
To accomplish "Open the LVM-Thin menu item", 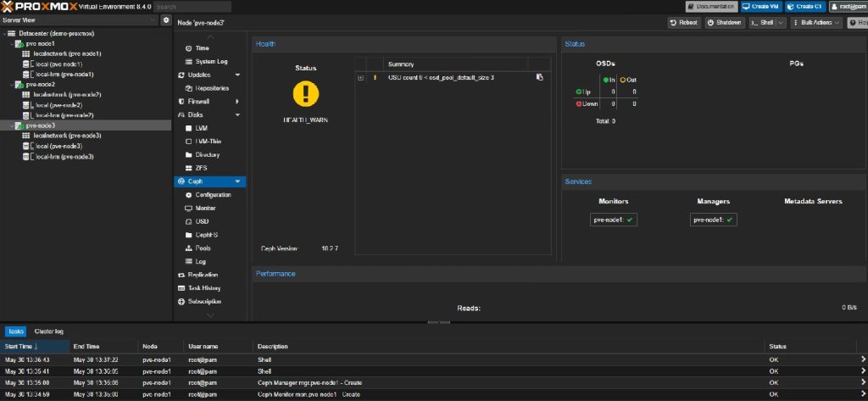I will coord(210,142).
